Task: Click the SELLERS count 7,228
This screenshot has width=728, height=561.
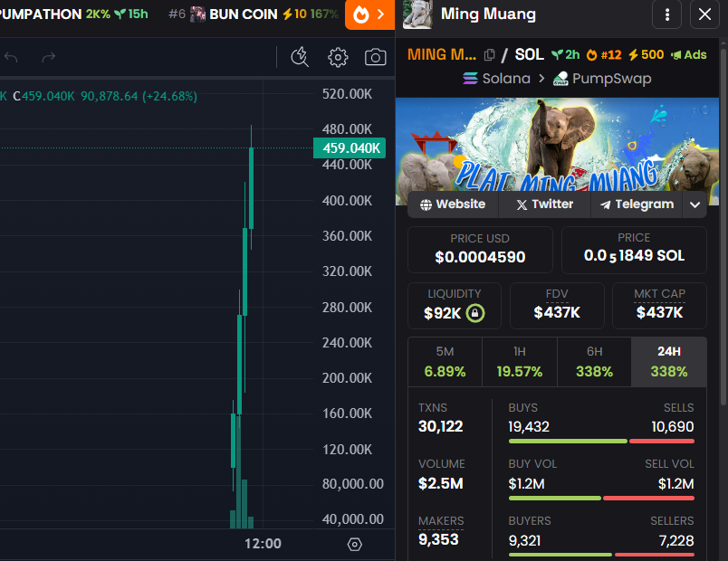Action: click(676, 540)
